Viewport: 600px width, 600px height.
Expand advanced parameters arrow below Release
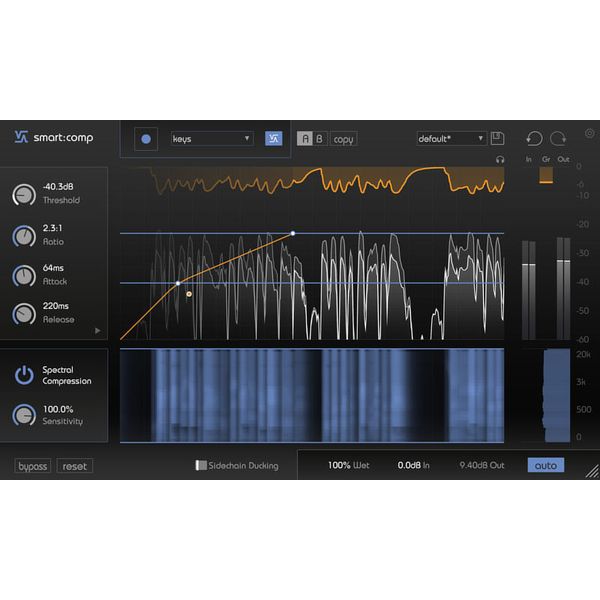(x=98, y=331)
